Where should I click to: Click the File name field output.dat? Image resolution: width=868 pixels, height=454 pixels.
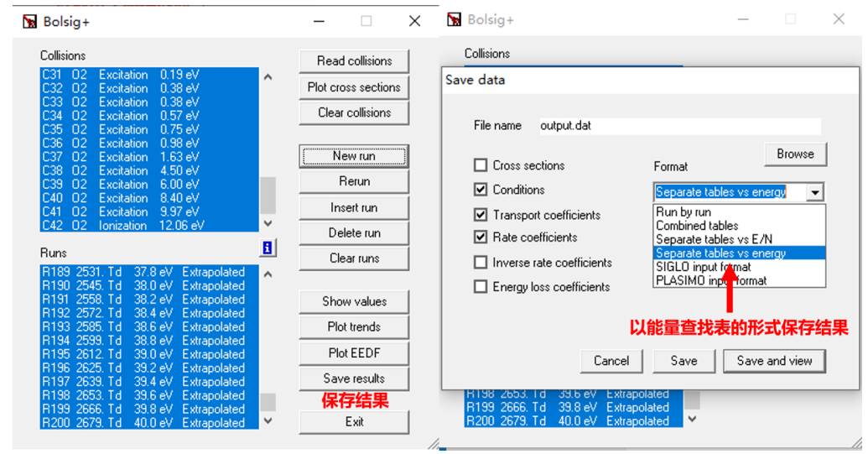point(680,126)
